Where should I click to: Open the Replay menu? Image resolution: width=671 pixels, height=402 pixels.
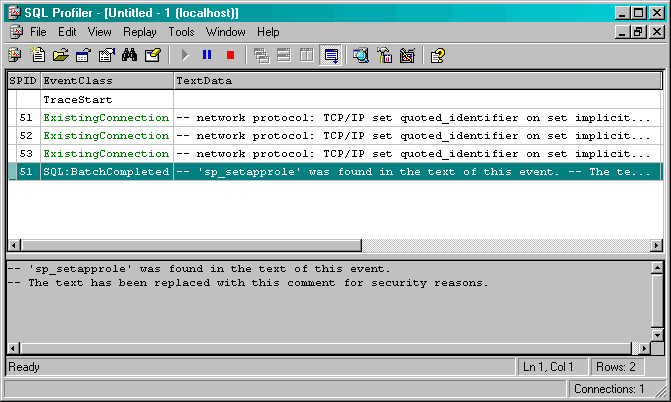[140, 32]
